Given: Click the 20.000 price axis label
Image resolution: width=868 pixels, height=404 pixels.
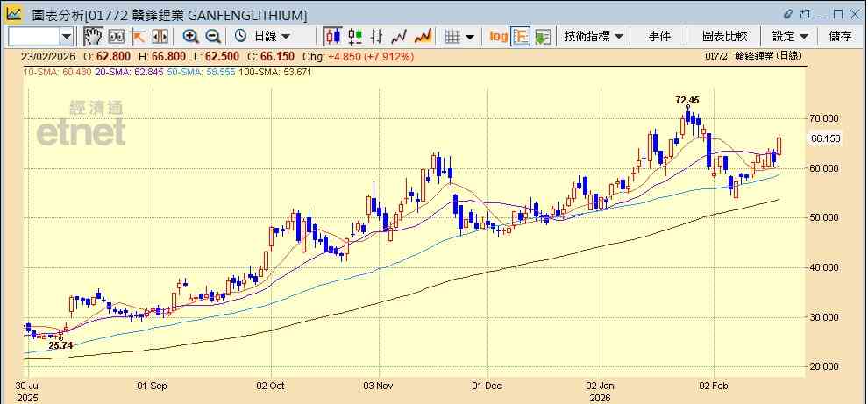Looking at the screenshot, I should (825, 367).
